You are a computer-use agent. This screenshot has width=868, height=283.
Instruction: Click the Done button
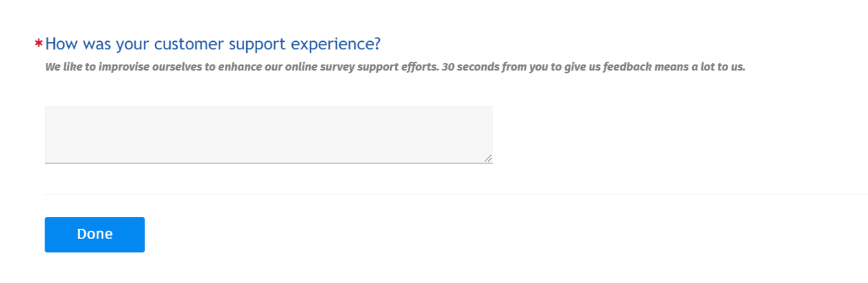[95, 234]
